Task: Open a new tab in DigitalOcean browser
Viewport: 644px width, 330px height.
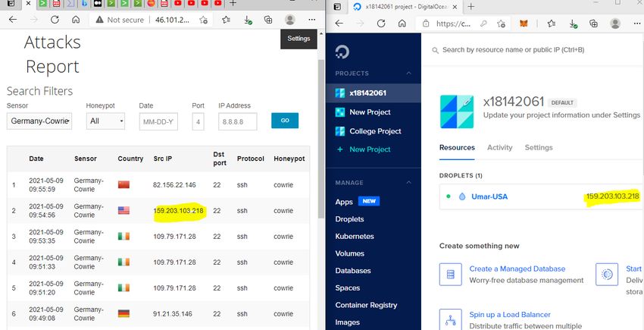Action: tap(471, 7)
